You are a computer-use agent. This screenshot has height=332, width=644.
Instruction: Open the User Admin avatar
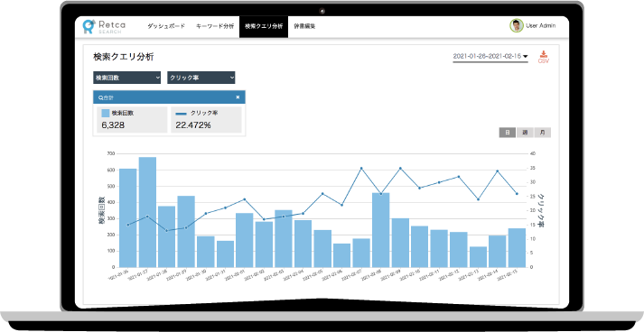pos(517,25)
